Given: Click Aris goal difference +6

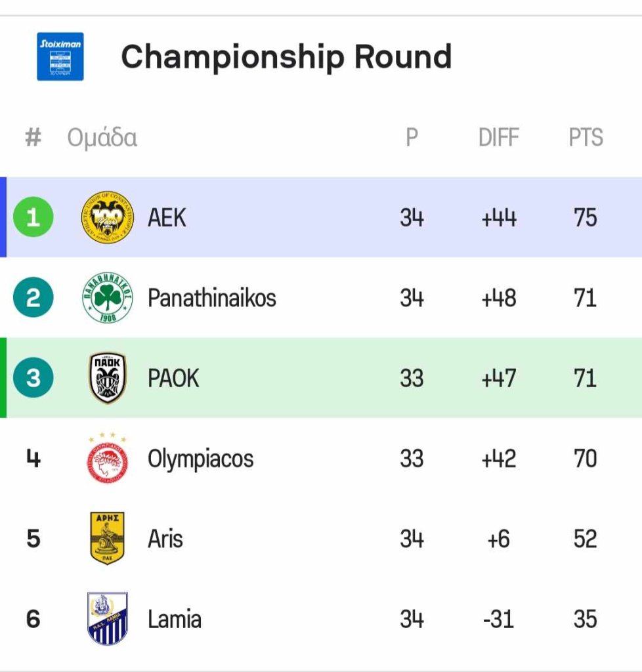Looking at the screenshot, I should 498,539.
